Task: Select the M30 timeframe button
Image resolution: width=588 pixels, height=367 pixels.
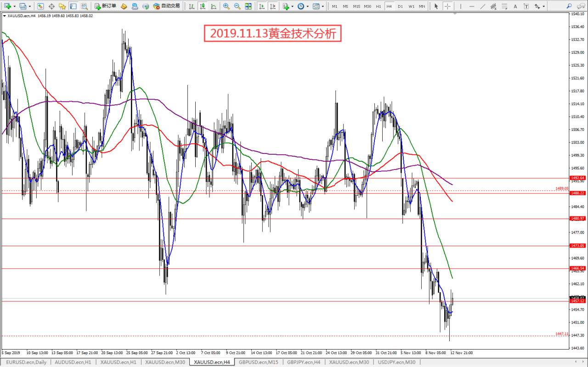Action: (x=367, y=6)
